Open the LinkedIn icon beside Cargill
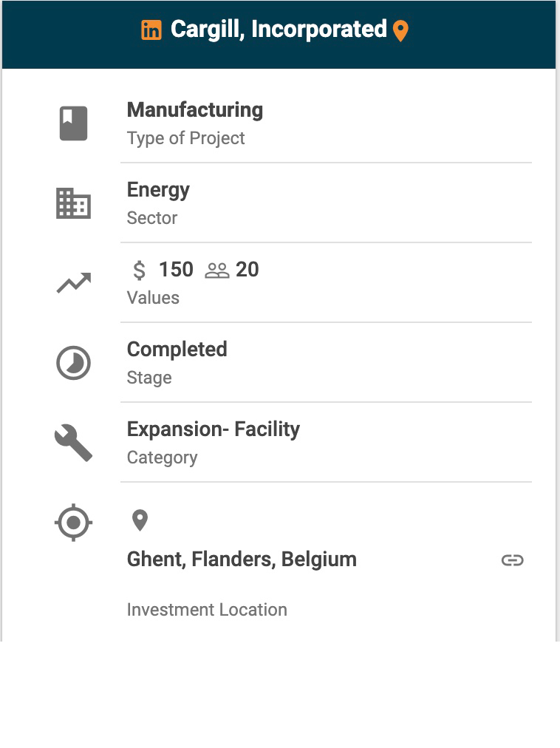This screenshot has height=748, width=560. click(x=151, y=30)
